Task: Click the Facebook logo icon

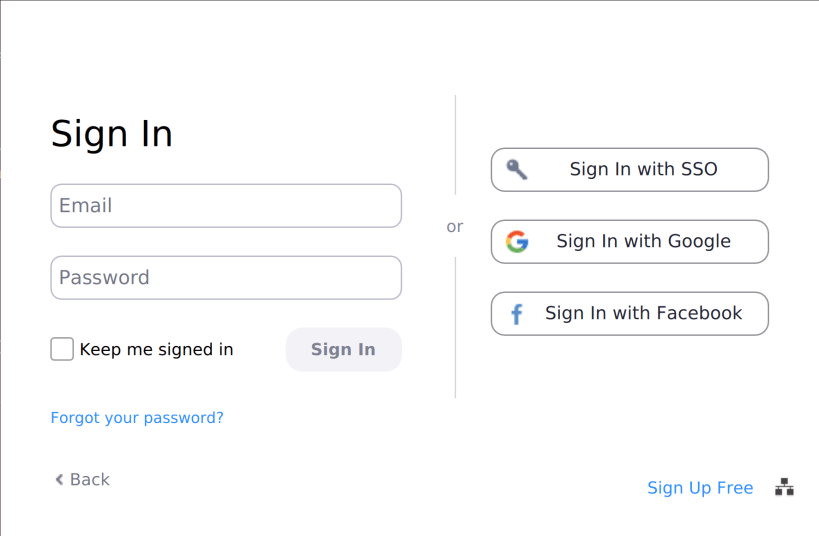Action: click(x=517, y=314)
